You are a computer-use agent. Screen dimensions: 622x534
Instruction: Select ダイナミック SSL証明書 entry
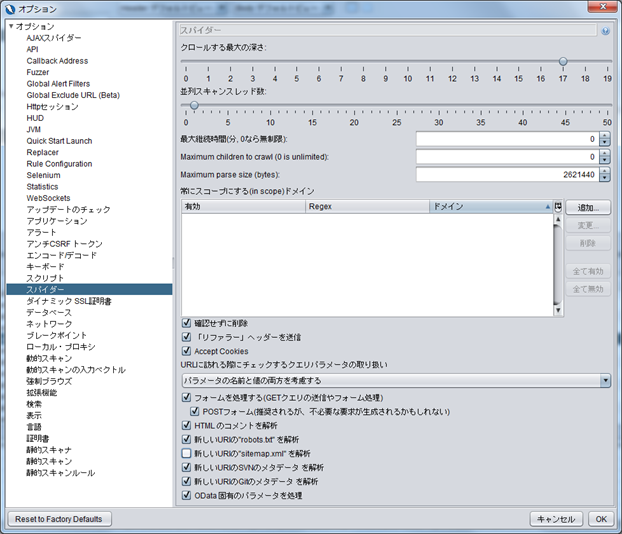click(69, 301)
